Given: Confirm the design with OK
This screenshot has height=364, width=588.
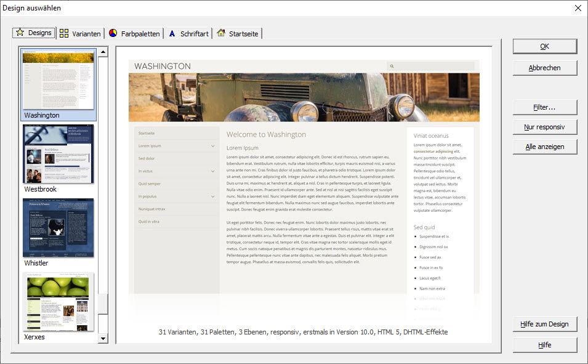Looking at the screenshot, I should 545,46.
